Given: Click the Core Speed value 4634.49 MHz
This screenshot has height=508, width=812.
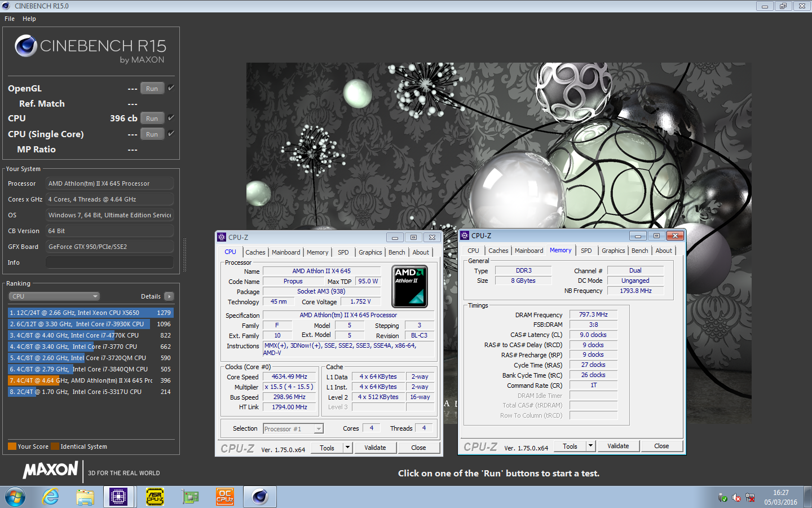Looking at the screenshot, I should [x=289, y=376].
